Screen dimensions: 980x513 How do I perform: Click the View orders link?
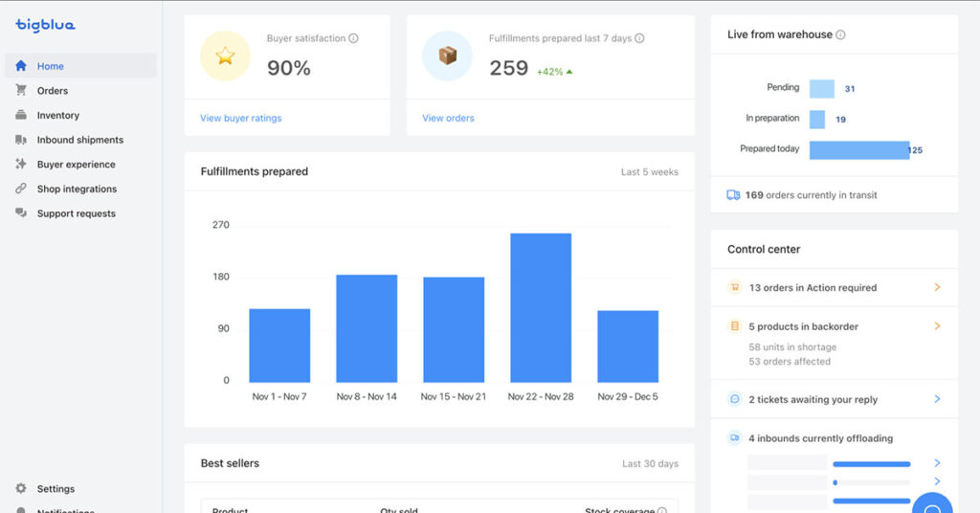448,119
